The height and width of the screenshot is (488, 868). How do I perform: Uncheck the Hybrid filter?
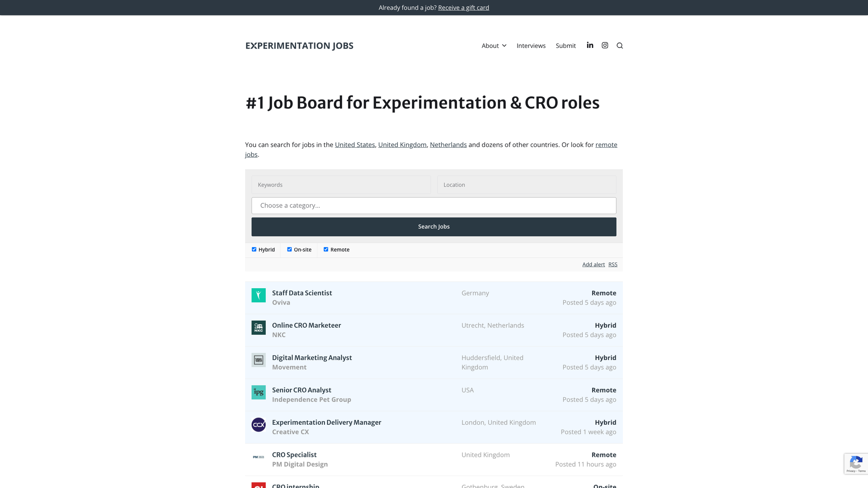(254, 249)
